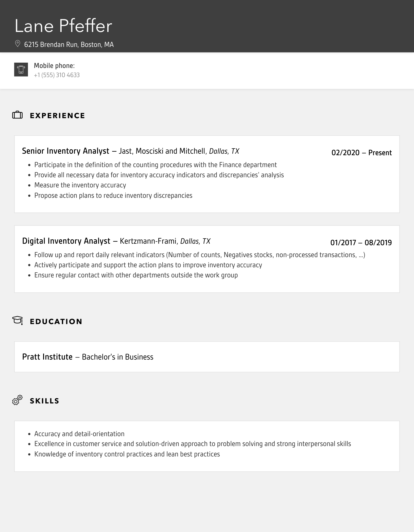Click the location pin icon beside address
This screenshot has width=414, height=532.
pyautogui.click(x=18, y=44)
